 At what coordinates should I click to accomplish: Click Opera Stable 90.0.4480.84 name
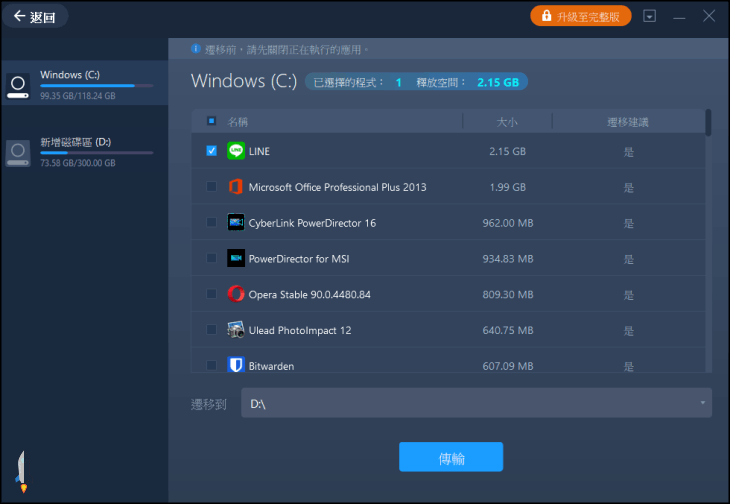pos(310,295)
